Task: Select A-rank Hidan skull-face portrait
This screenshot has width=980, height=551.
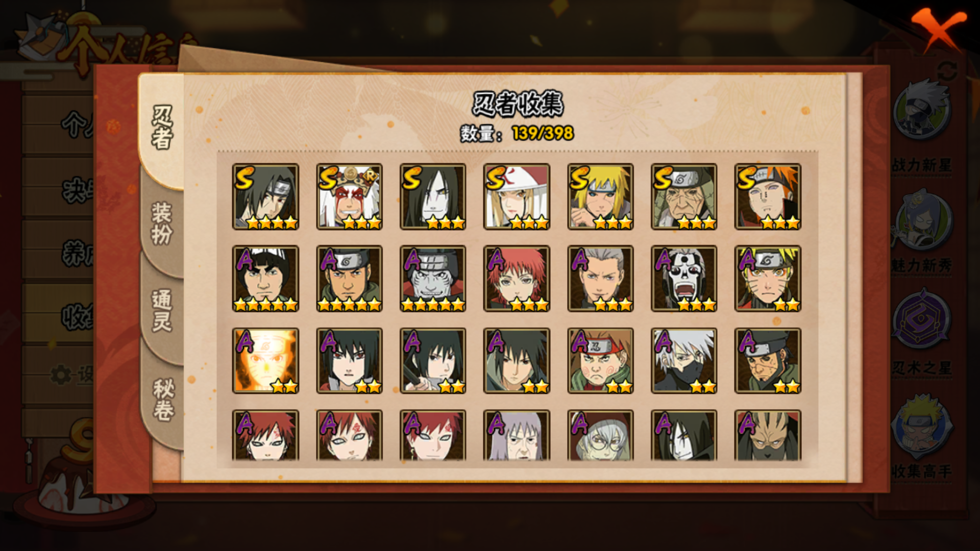Action: [684, 279]
